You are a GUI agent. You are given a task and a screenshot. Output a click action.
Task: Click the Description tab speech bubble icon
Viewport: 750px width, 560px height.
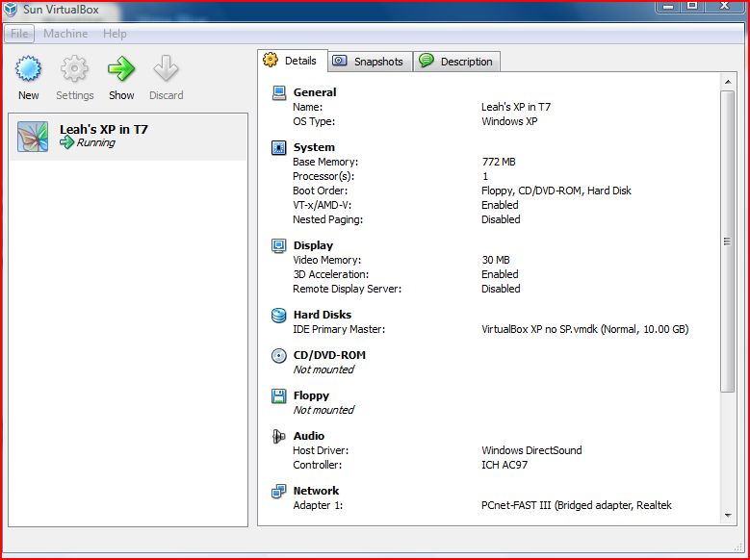(427, 61)
